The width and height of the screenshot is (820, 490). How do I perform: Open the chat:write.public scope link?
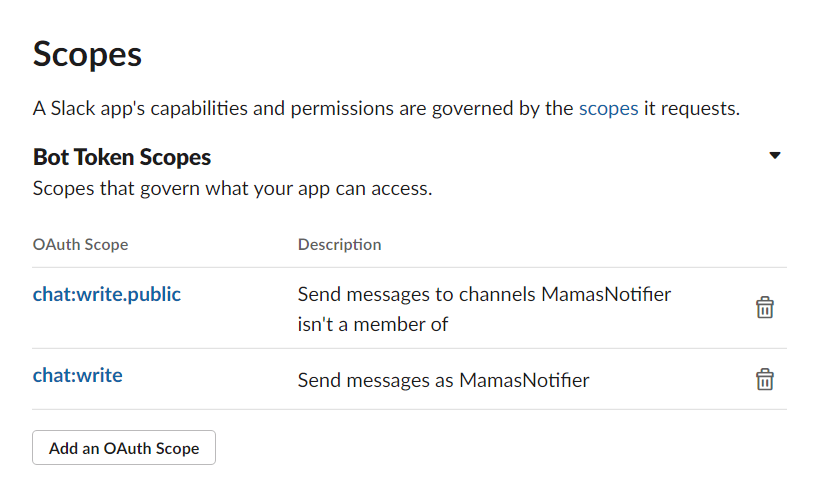(107, 295)
